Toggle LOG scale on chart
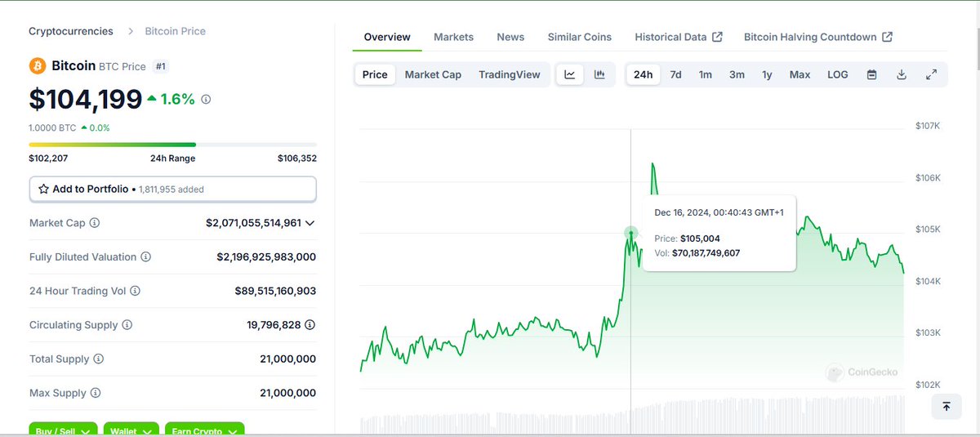 tap(838, 74)
